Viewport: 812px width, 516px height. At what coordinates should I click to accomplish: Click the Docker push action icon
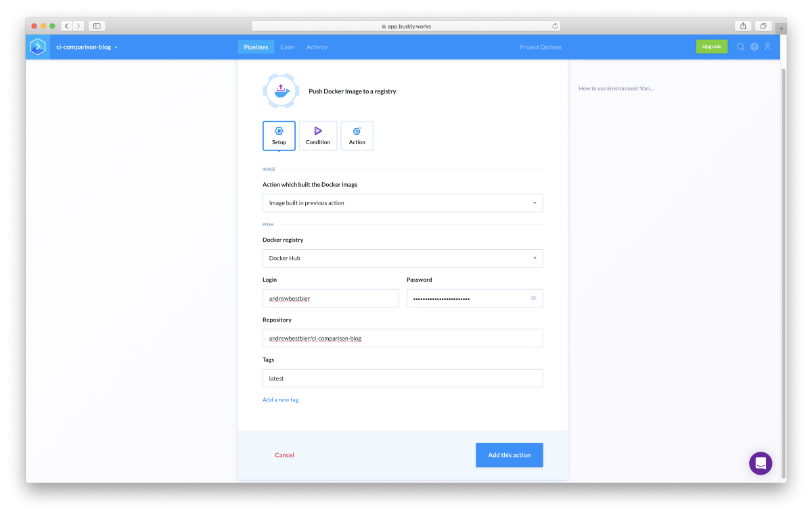[x=281, y=91]
